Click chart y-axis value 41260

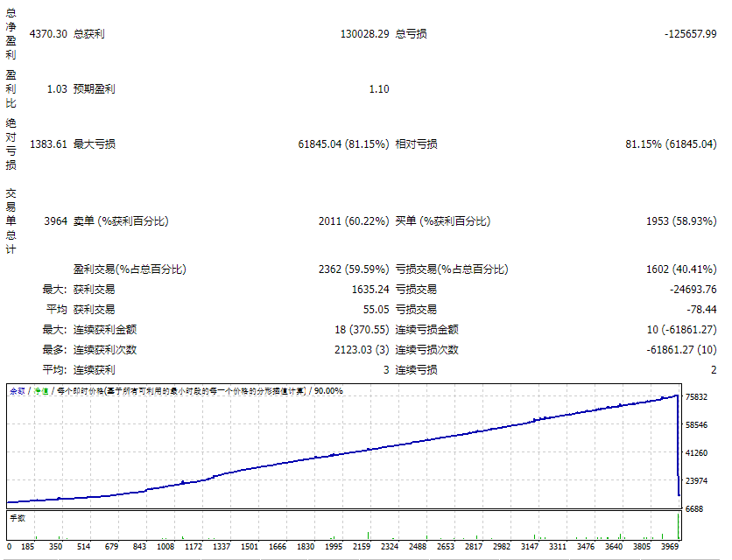click(x=696, y=452)
